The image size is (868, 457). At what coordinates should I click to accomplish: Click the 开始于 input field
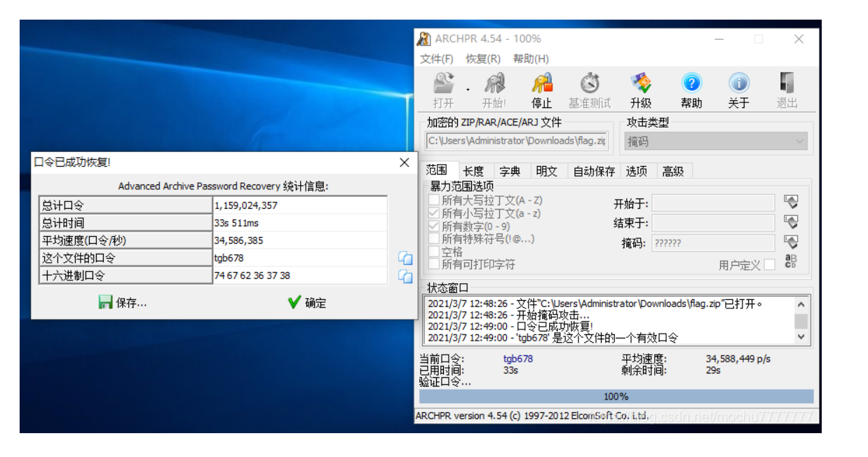click(x=713, y=203)
